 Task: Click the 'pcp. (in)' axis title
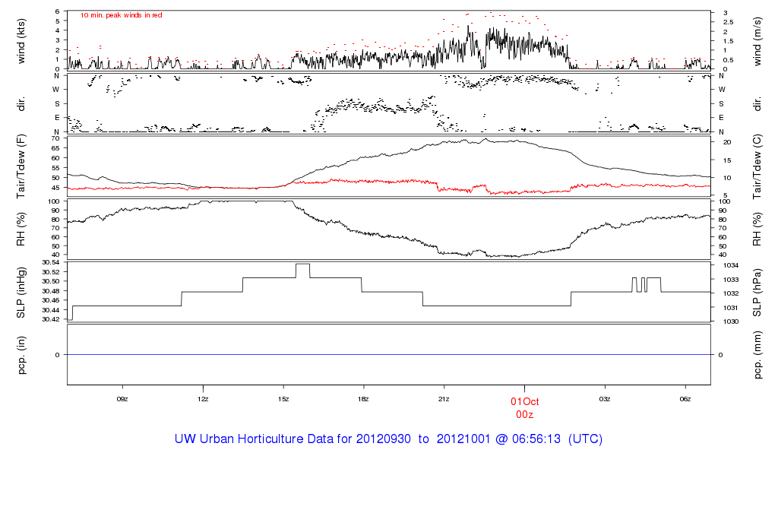(x=21, y=355)
